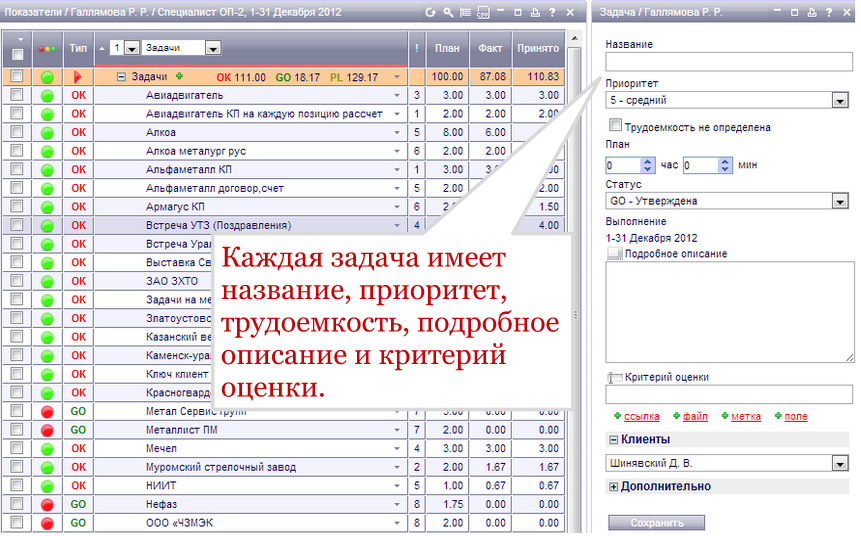Open menu triangle above header checkbox

pos(20,40)
